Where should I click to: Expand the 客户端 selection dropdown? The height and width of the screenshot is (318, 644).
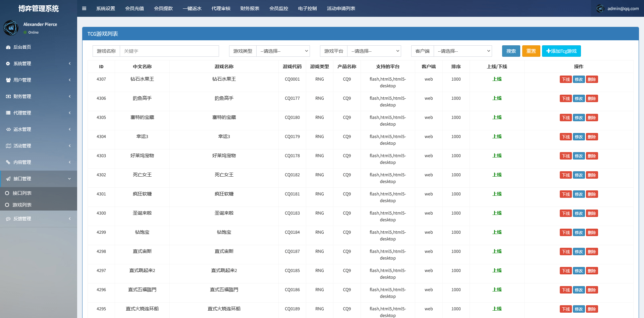click(463, 51)
